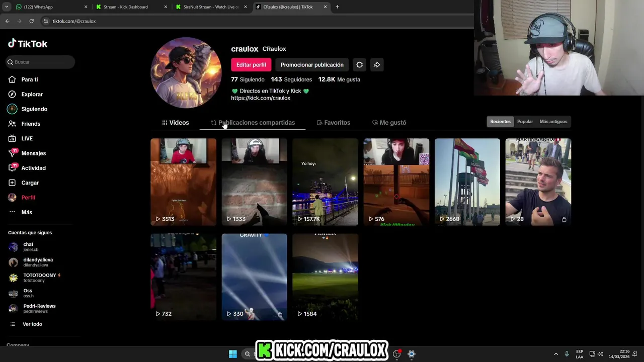Open the video with 1584 views
Viewport: 644px width, 362px height.
coord(325,277)
